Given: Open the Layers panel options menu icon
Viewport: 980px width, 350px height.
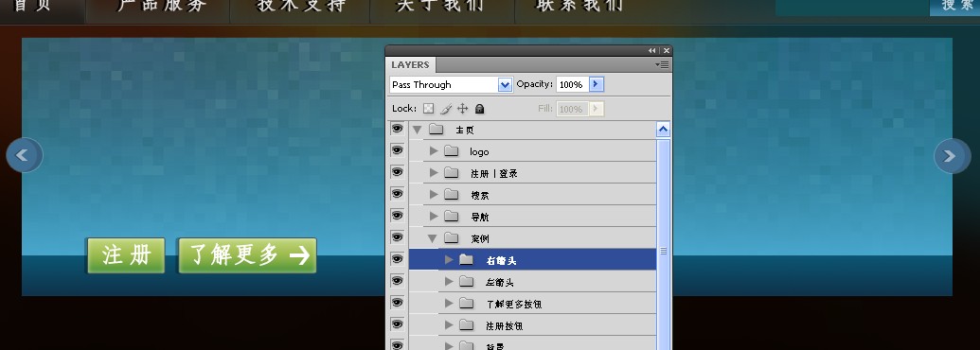Looking at the screenshot, I should pyautogui.click(x=663, y=64).
